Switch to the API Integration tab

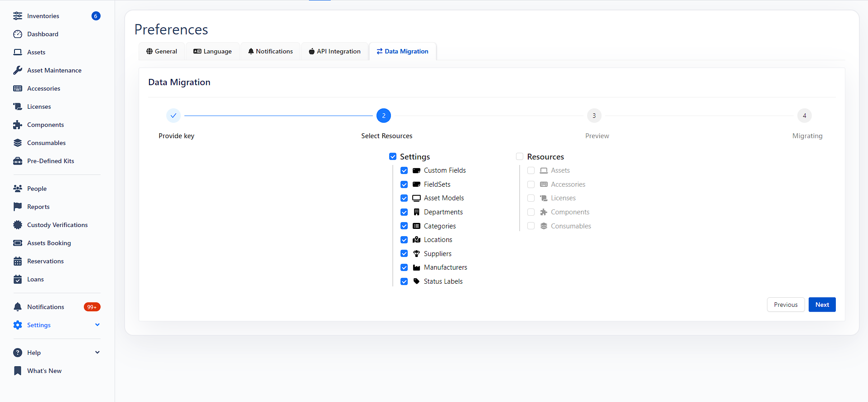334,51
